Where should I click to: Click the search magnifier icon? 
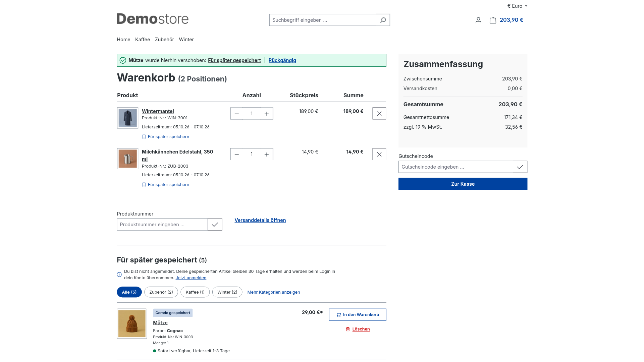[383, 20]
